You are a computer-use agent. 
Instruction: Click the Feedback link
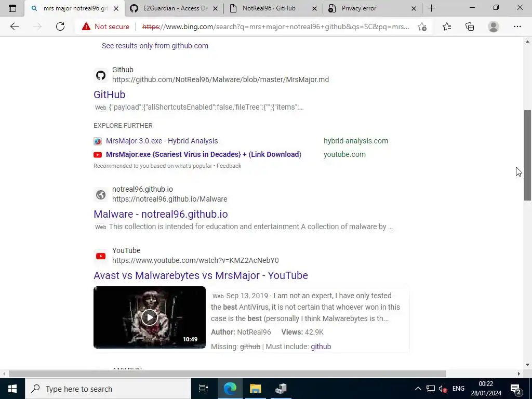[x=229, y=166]
